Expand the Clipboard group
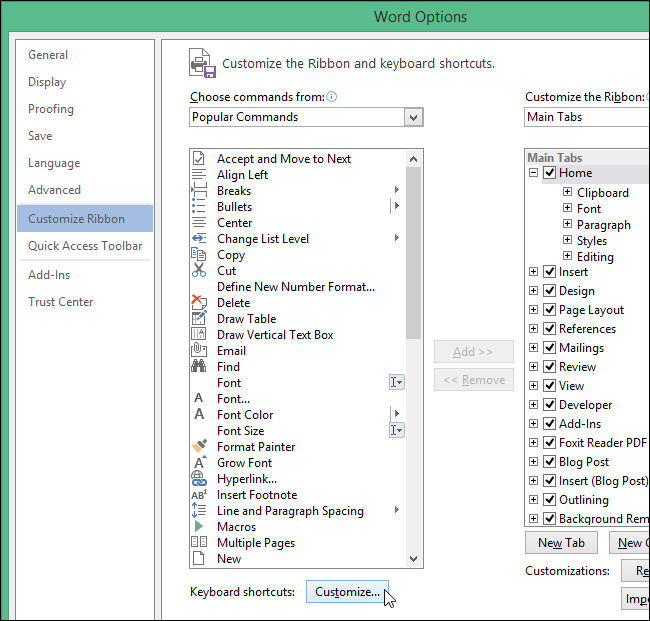Image resolution: width=650 pixels, height=621 pixels. tap(567, 193)
